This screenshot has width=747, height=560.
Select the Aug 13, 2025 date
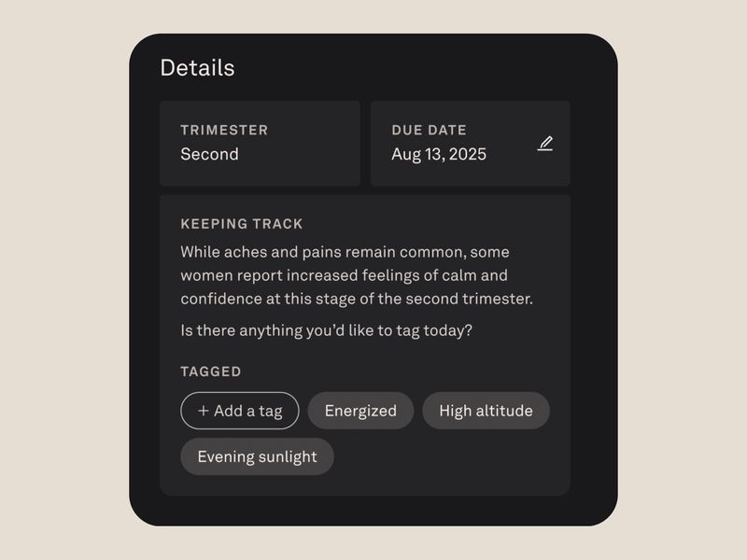pos(439,154)
